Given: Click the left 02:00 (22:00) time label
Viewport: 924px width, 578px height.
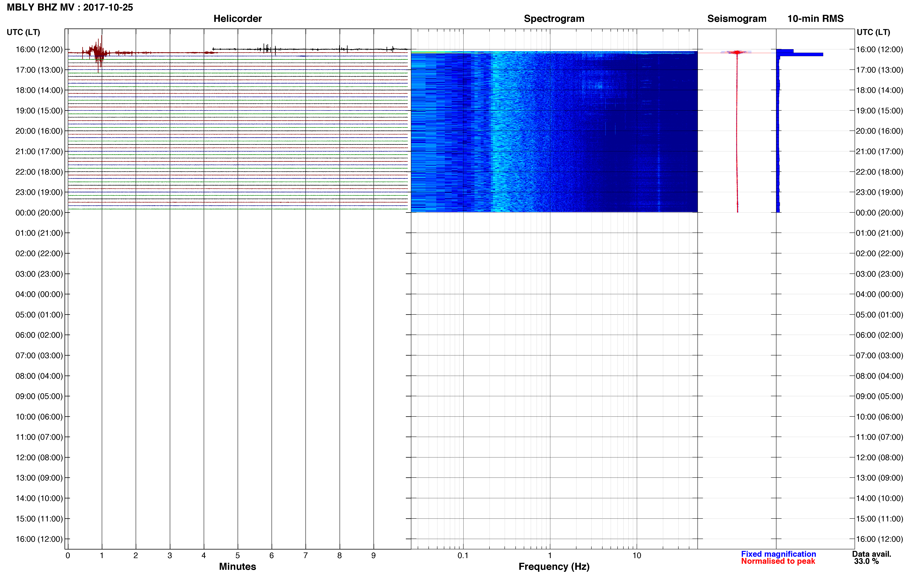Looking at the screenshot, I should tap(39, 253).
